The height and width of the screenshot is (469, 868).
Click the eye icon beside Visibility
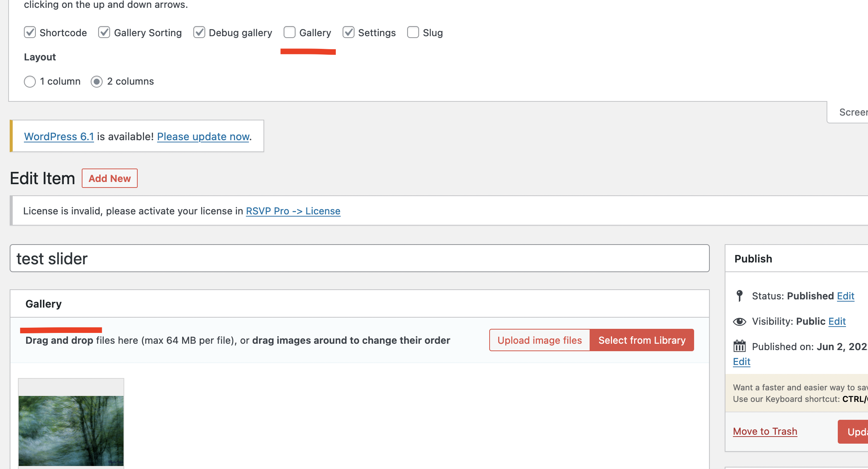click(x=739, y=321)
